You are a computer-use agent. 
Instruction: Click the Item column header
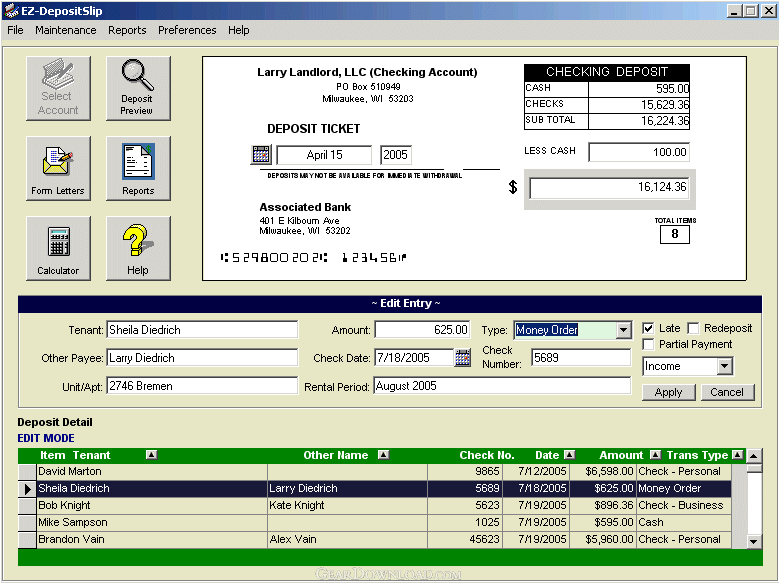[x=53, y=455]
